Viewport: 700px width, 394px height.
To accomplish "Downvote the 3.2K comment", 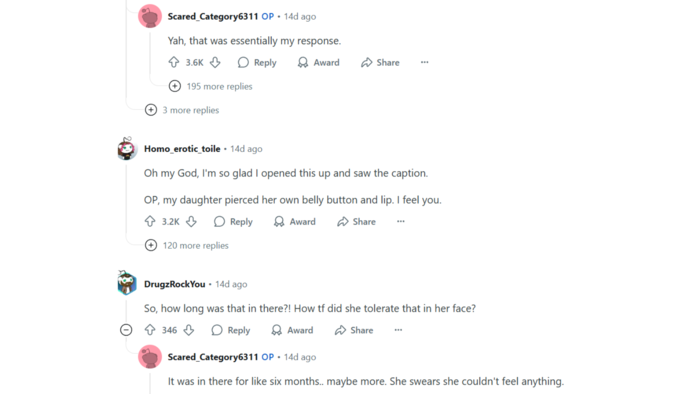I will click(191, 221).
